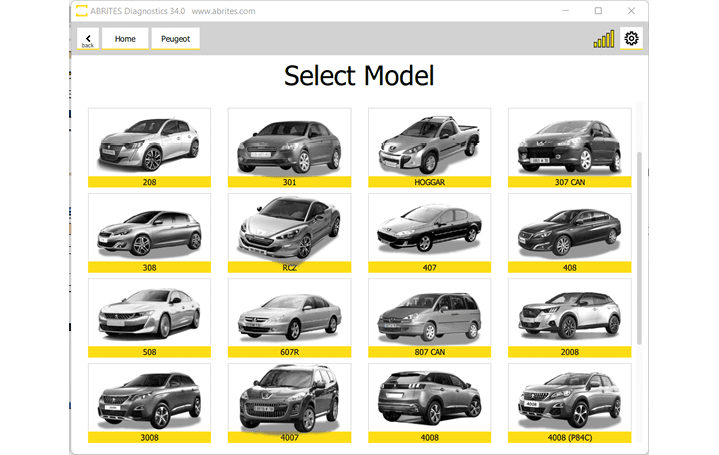The height and width of the screenshot is (455, 719).
Task: Select the Peugeot 208 model
Action: (149, 146)
